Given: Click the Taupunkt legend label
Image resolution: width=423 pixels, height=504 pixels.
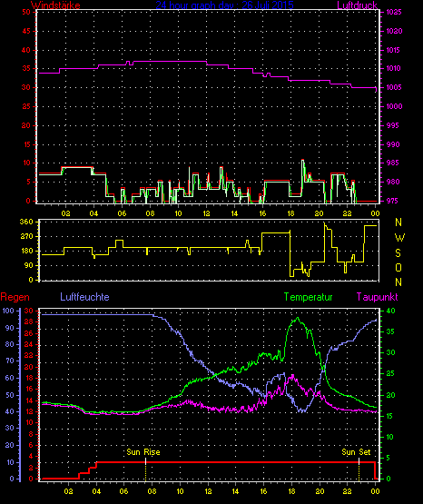Looking at the screenshot, I should (x=377, y=297).
